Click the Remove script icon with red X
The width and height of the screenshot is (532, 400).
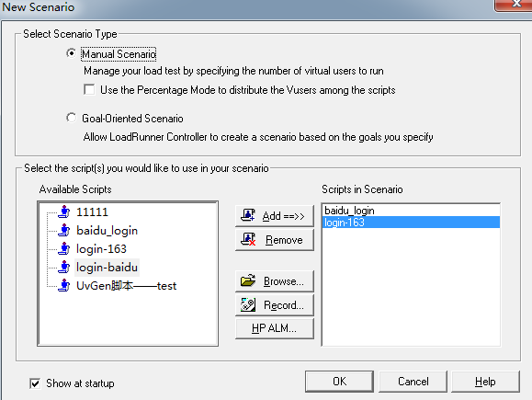248,239
